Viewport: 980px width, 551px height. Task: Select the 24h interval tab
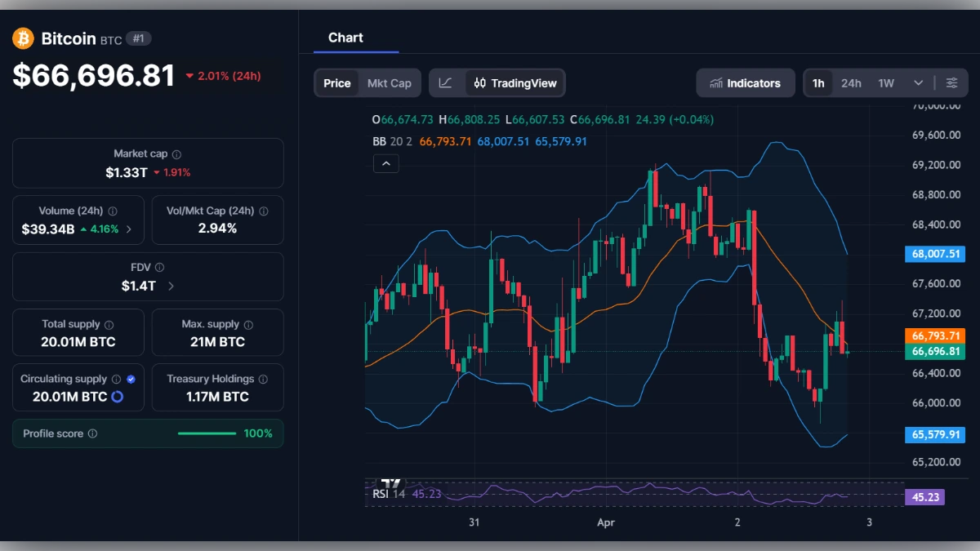[851, 82]
